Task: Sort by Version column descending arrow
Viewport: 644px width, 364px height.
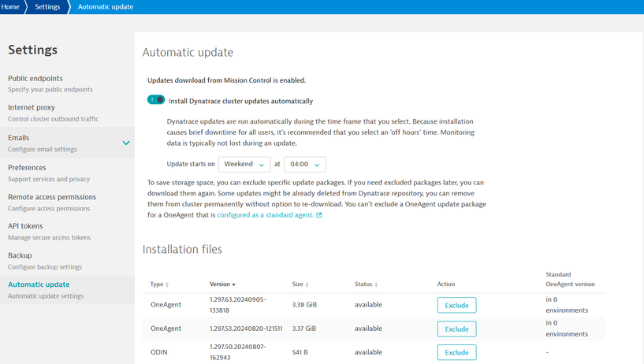Action: click(233, 284)
